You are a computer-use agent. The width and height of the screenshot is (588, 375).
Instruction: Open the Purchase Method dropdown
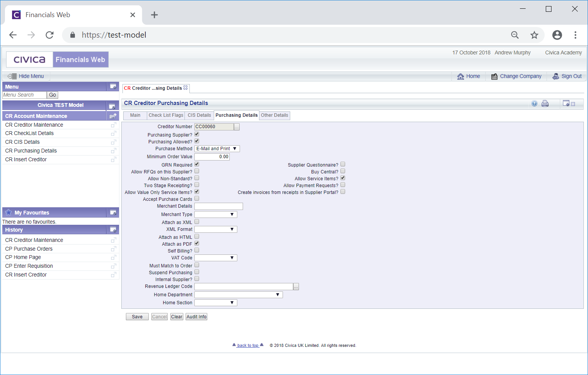tap(217, 149)
